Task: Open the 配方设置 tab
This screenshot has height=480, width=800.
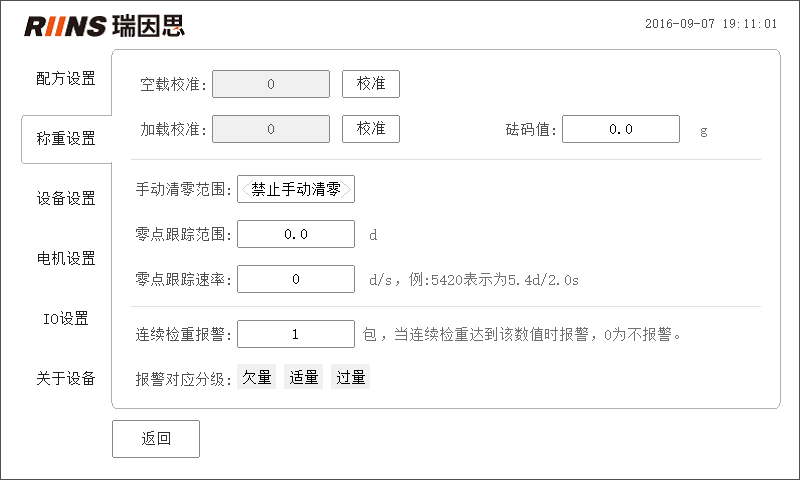Action: pyautogui.click(x=66, y=79)
